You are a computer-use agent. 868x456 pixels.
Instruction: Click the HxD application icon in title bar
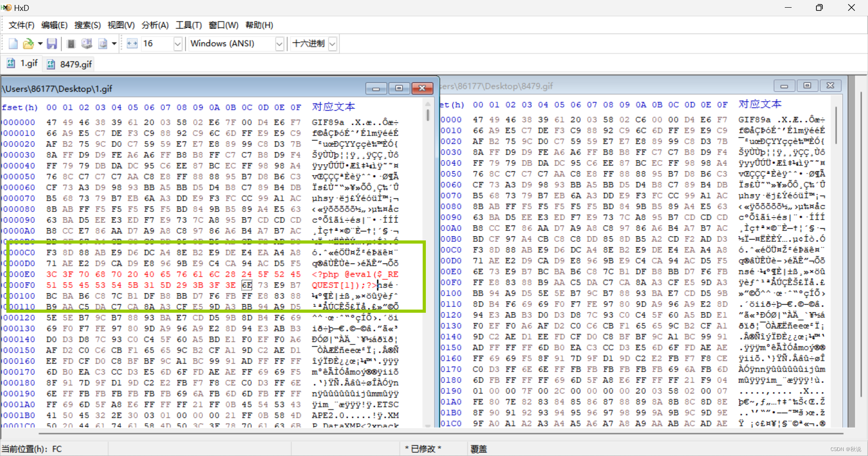point(6,8)
